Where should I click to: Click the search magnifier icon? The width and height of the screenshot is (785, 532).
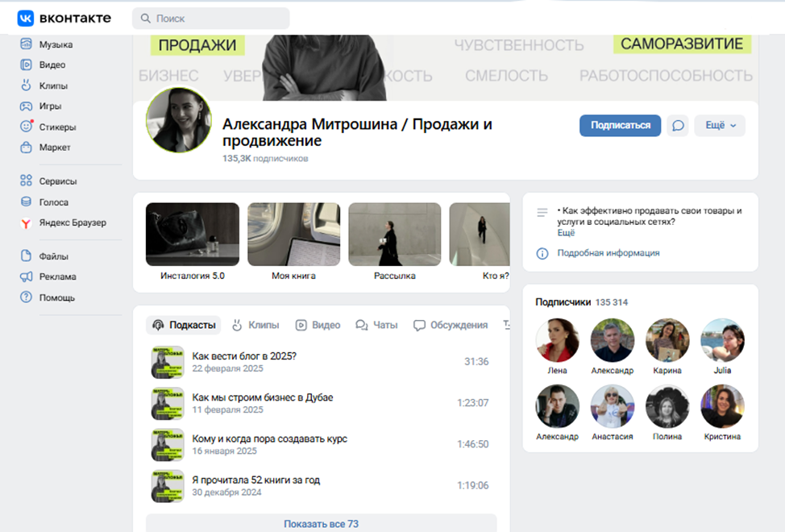point(146,19)
